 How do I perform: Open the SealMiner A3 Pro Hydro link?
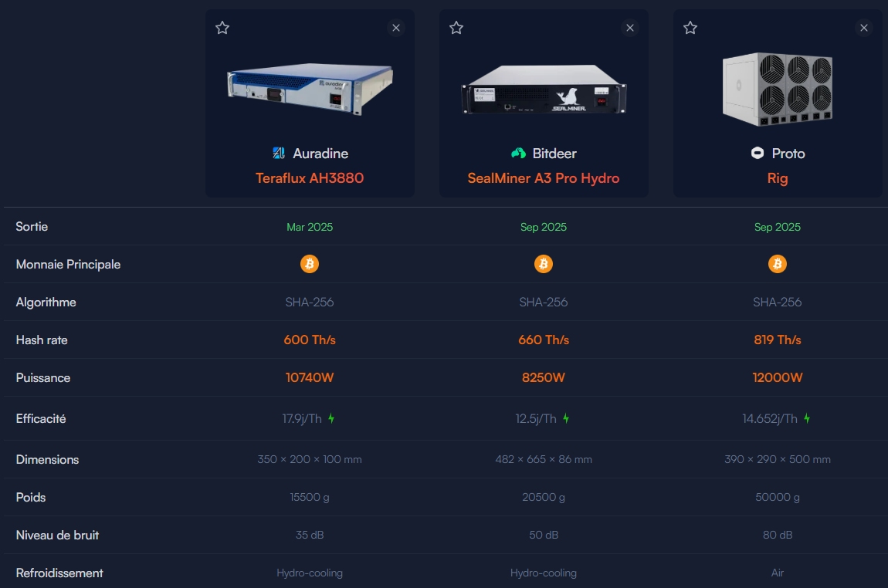[x=544, y=178]
